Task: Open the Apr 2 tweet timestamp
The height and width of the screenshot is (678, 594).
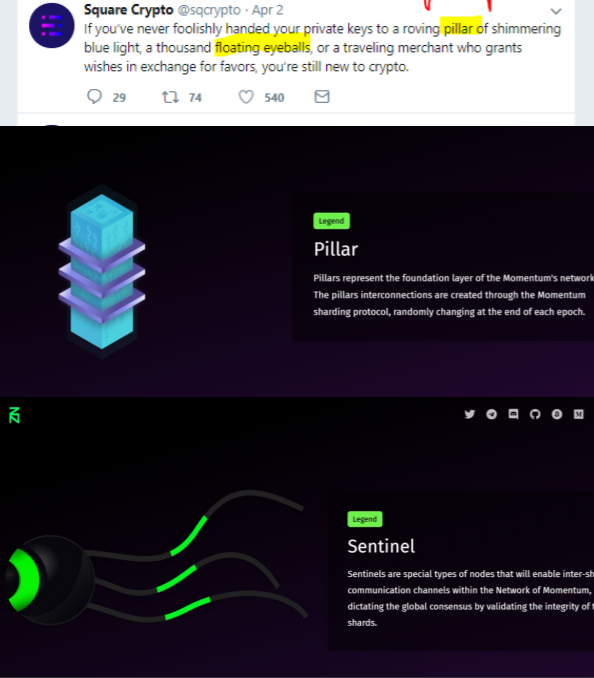Action: 267,10
